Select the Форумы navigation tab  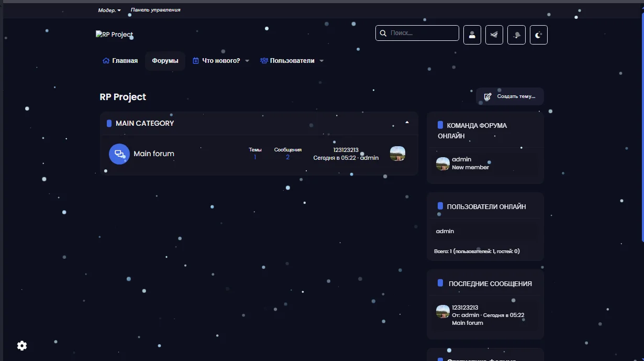(x=165, y=61)
